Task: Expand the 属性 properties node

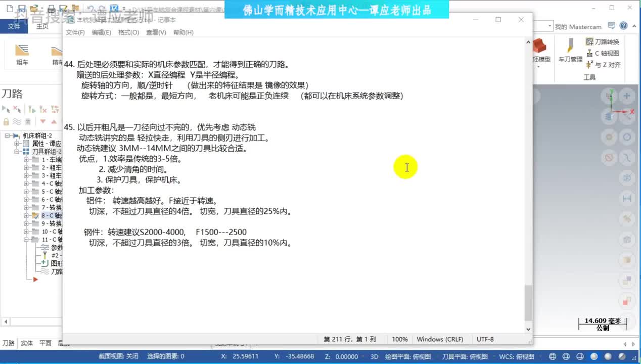Action: pyautogui.click(x=17, y=144)
